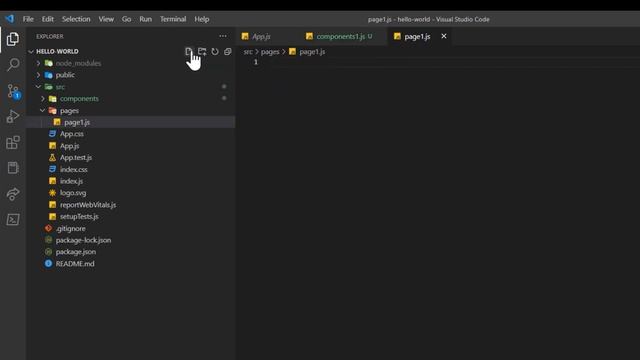Open index.css from the file tree

(x=73, y=169)
